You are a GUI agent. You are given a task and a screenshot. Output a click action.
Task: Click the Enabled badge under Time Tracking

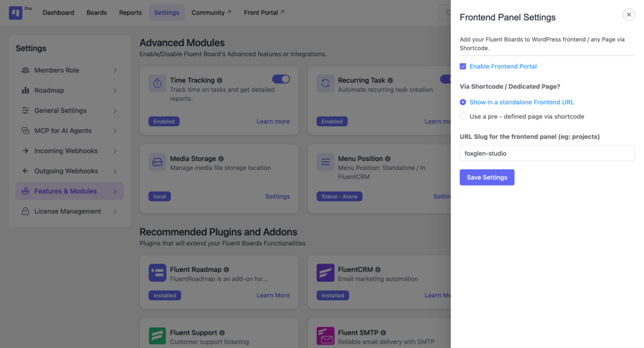(x=164, y=121)
